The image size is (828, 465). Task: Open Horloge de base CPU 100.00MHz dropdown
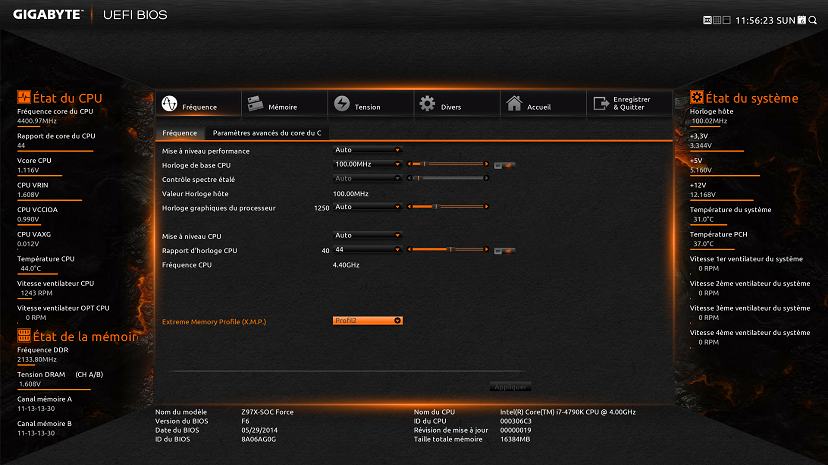(x=368, y=164)
